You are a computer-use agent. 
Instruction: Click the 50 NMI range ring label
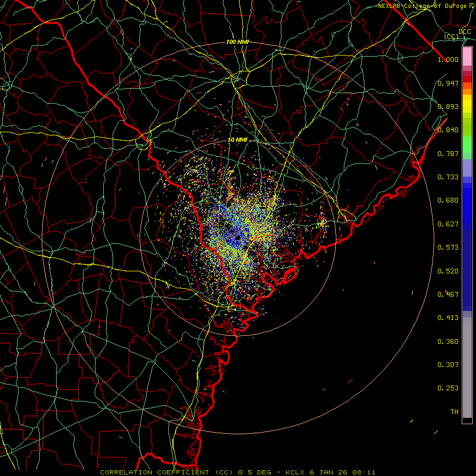[x=237, y=140]
